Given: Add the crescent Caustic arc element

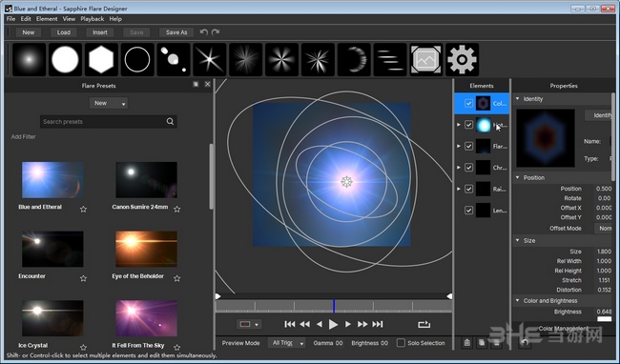Looking at the screenshot, I should click(354, 60).
